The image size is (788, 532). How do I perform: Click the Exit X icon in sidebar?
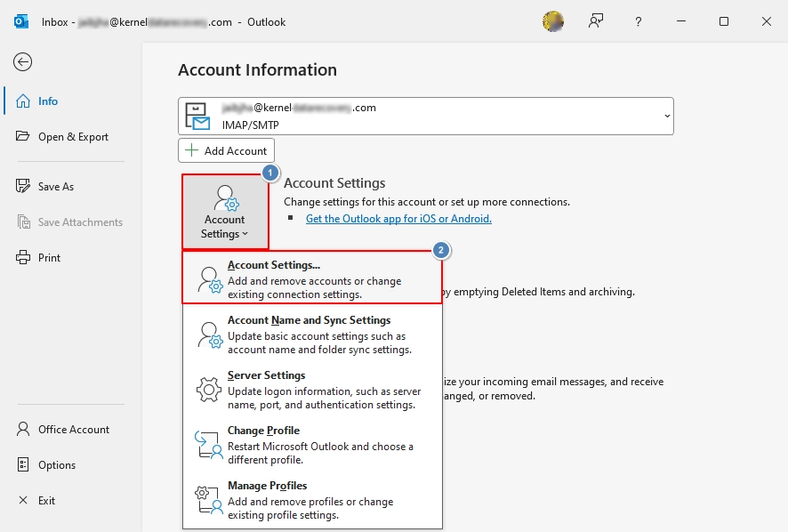(23, 500)
